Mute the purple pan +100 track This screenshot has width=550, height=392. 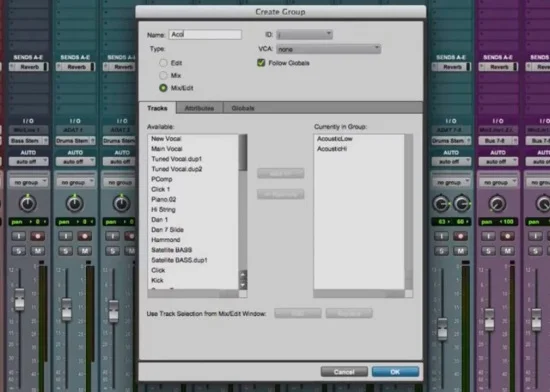508,251
